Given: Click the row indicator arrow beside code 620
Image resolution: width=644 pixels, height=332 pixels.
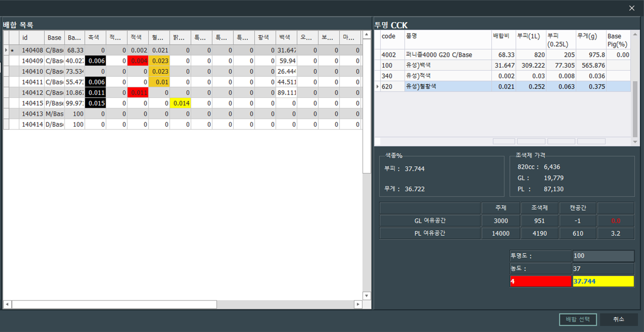Looking at the screenshot, I should click(377, 87).
